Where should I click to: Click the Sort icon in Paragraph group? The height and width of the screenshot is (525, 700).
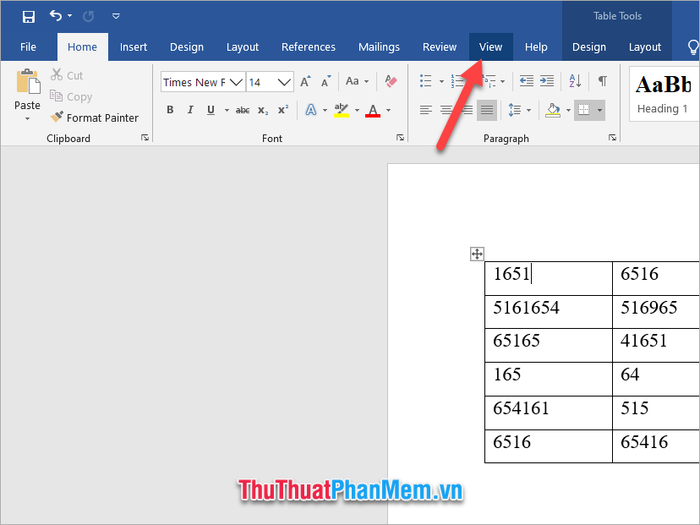click(575, 82)
